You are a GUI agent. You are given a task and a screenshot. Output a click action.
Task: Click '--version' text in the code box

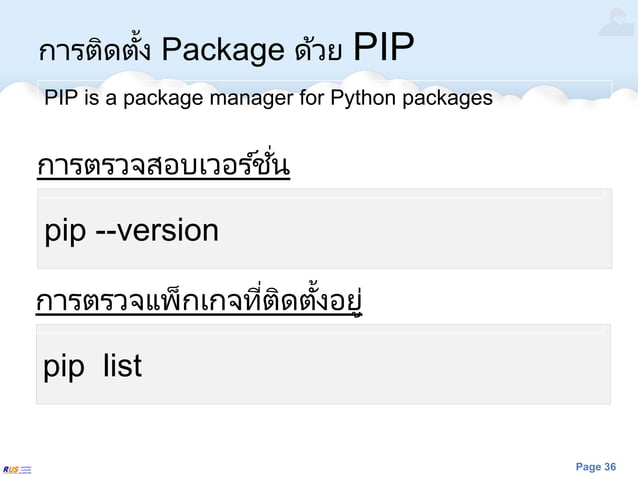click(x=157, y=231)
